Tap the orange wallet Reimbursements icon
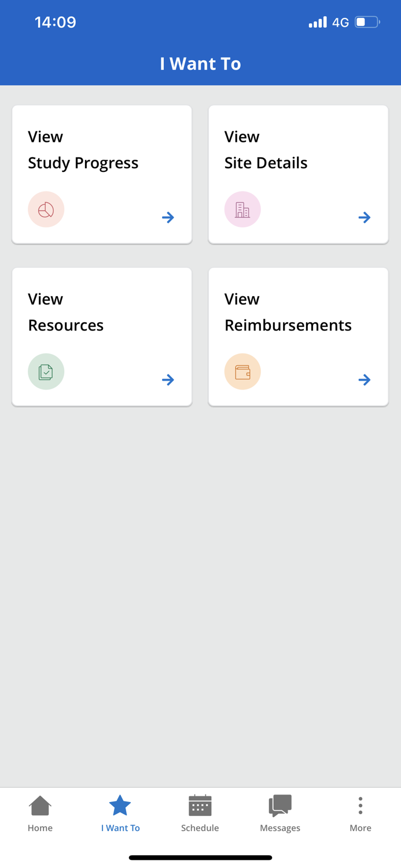 click(242, 372)
